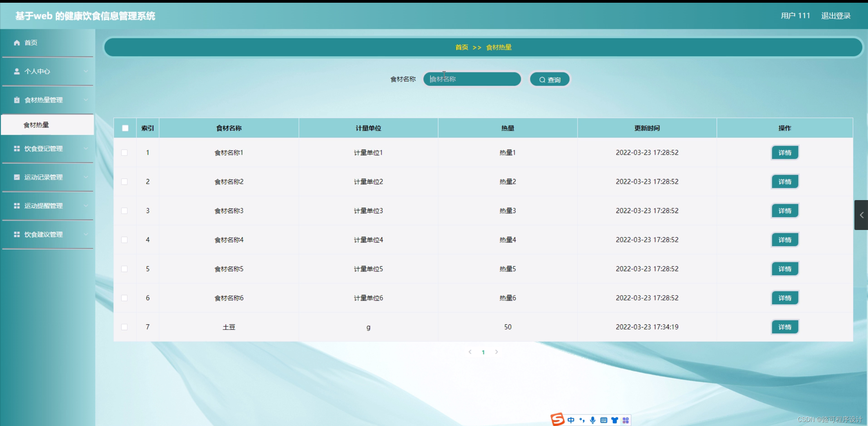
Task: Check the checkbox for the 土豆 row
Action: pos(125,327)
